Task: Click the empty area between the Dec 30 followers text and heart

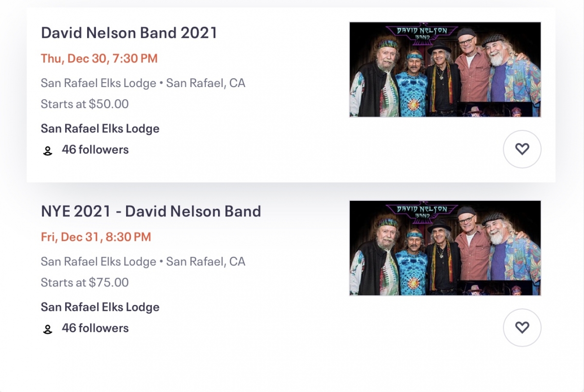Action: pyautogui.click(x=316, y=150)
